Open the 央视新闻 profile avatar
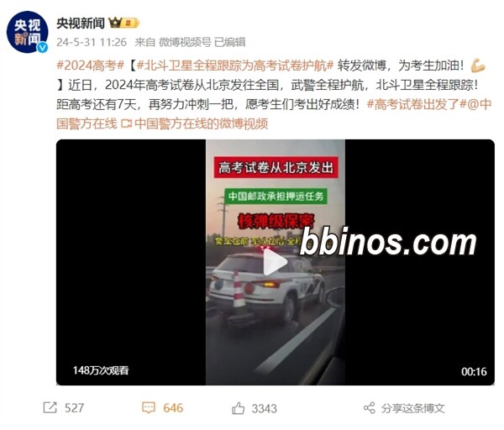Image resolution: width=504 pixels, height=430 pixels. coord(28,32)
